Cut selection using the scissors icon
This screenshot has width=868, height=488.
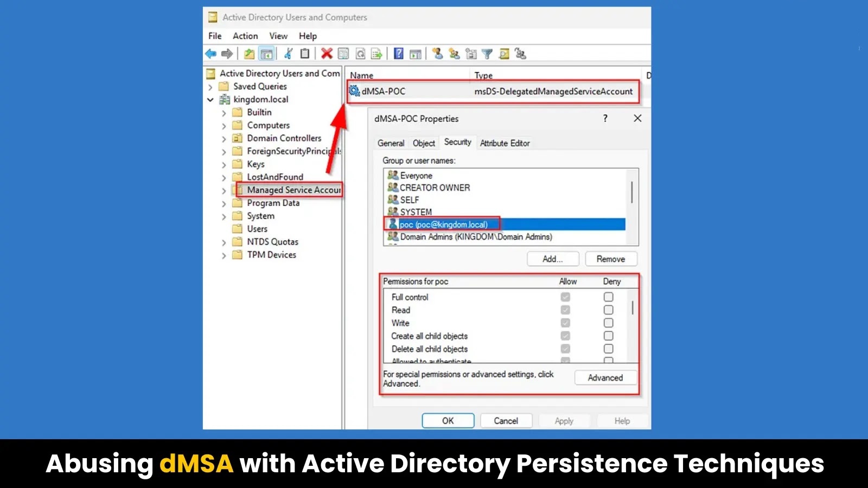289,53
